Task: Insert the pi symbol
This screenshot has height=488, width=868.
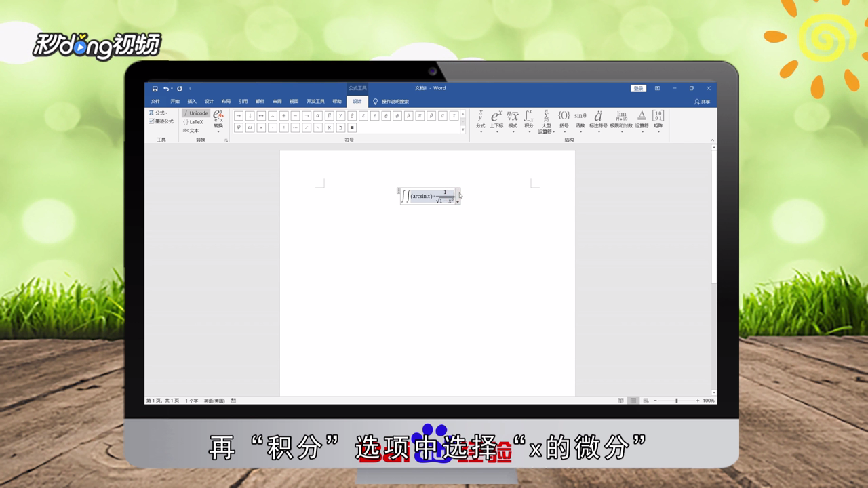Action: click(420, 116)
